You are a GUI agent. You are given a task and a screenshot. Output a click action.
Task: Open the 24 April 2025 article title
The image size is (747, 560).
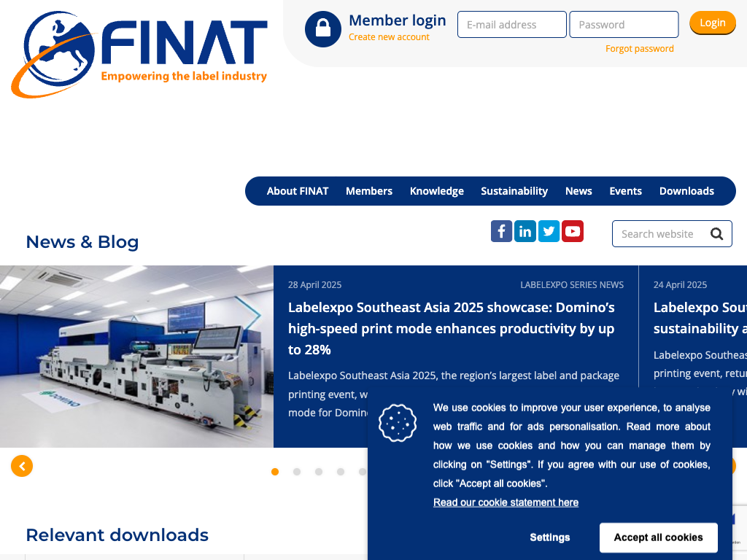point(700,318)
